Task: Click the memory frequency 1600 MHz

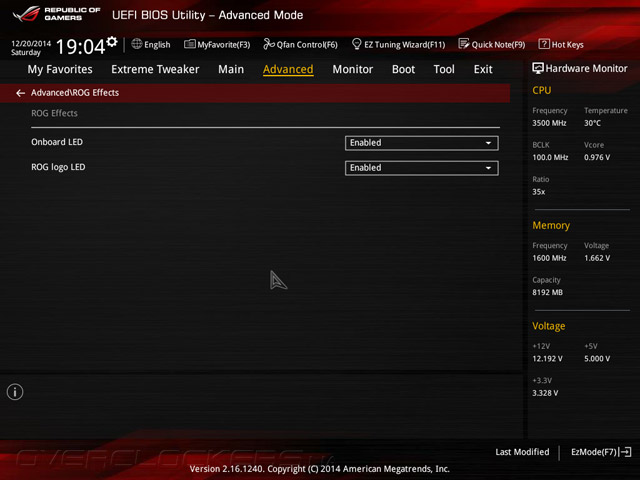Action: pyautogui.click(x=549, y=258)
